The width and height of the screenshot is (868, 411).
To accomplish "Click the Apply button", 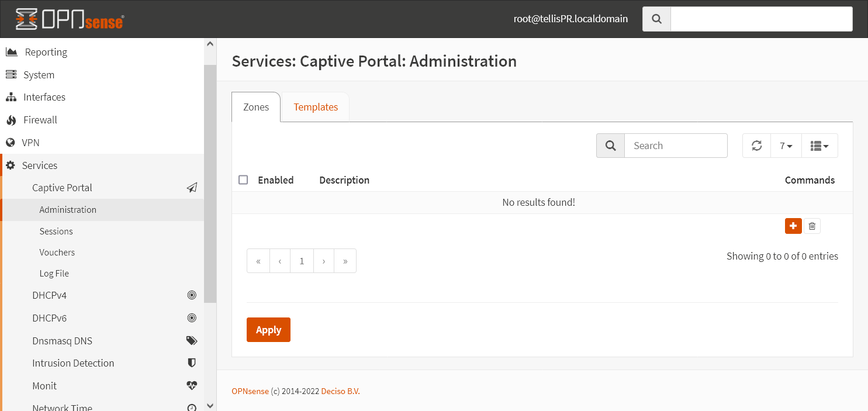I will (x=268, y=330).
